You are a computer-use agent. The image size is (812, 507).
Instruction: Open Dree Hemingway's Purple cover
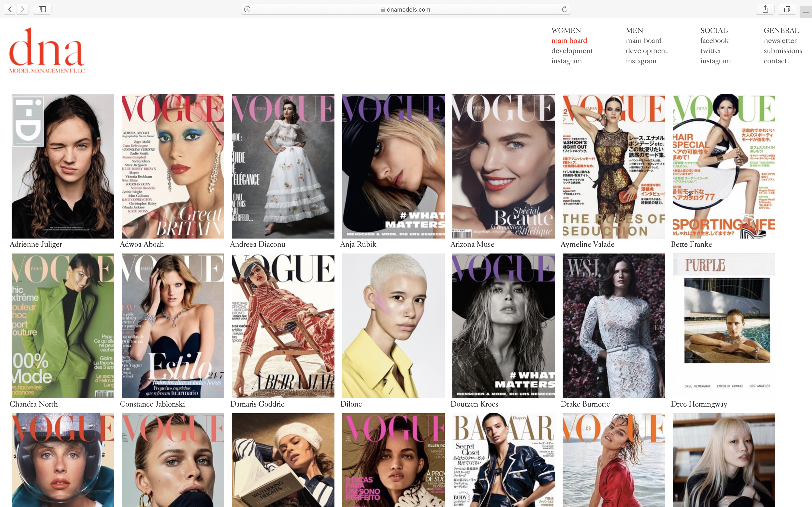[723, 325]
